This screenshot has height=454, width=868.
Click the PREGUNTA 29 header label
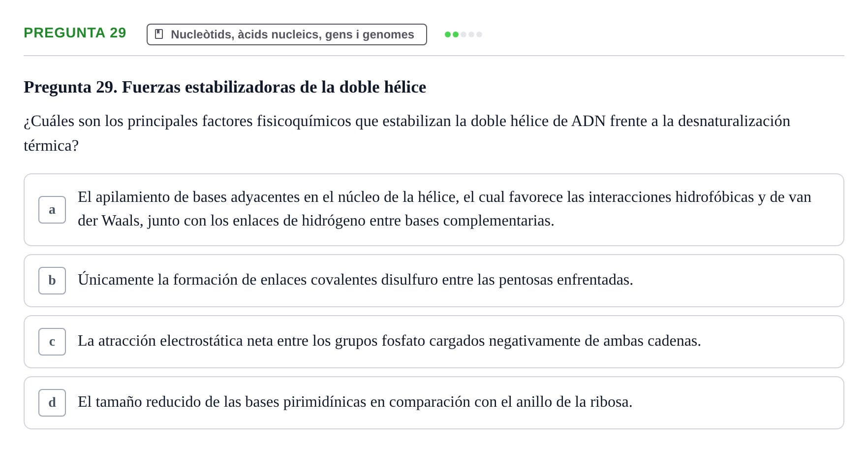[x=75, y=33]
